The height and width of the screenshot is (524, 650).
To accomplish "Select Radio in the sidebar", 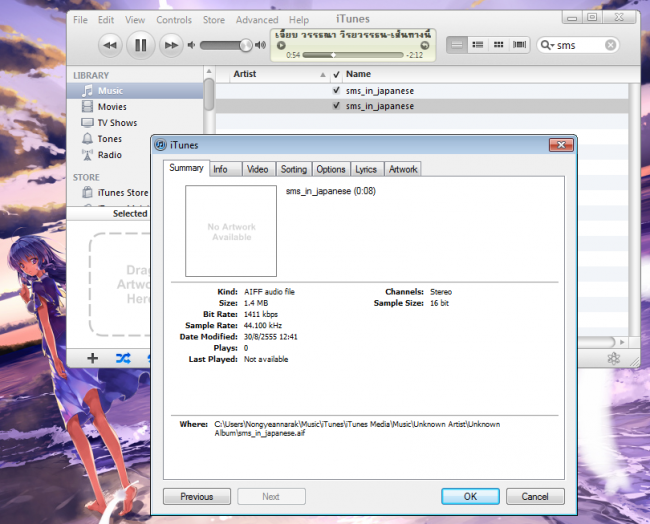I will pyautogui.click(x=109, y=155).
